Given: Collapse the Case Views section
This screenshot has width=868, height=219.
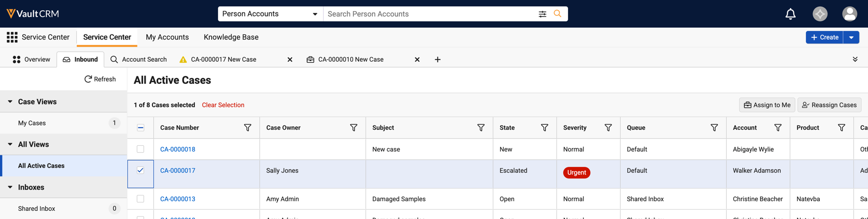Looking at the screenshot, I should pos(10,102).
